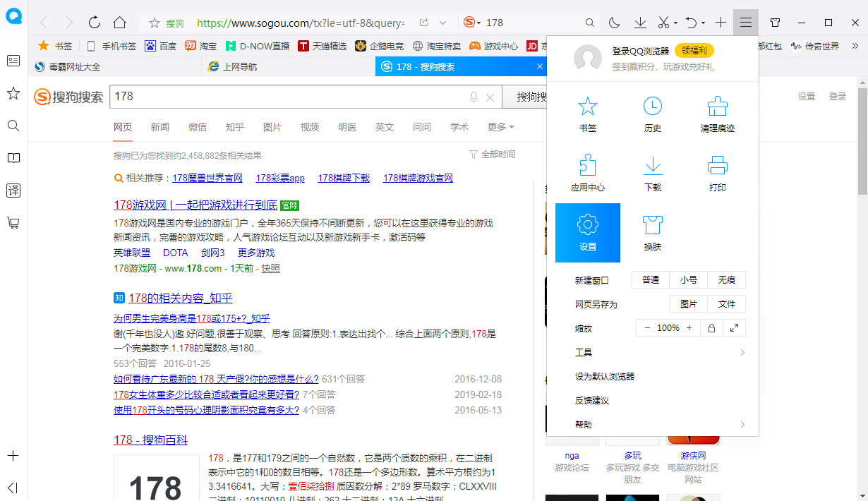Image resolution: width=868 pixels, height=501 pixels.
Task: Switch to 微信 search results
Action: point(198,127)
